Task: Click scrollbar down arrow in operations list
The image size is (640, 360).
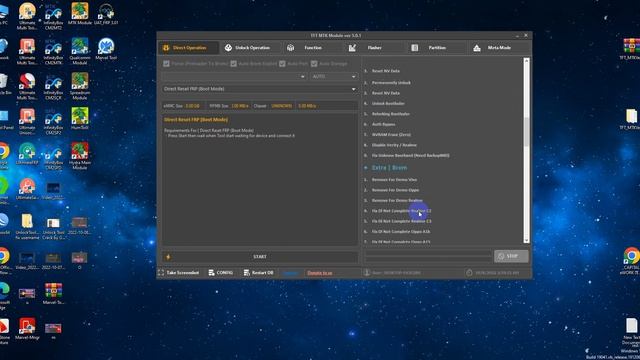Action: click(527, 240)
